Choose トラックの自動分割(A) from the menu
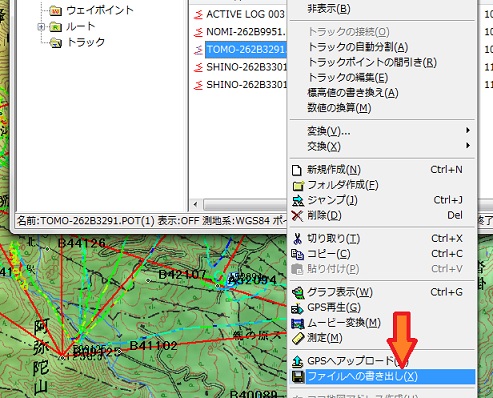Screen dimensions: 493x398 [358, 47]
